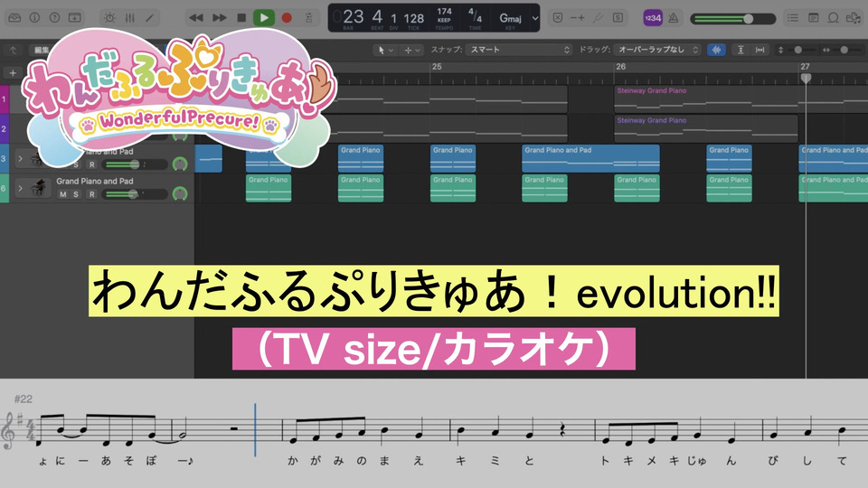Open the Loop Browser icon

tap(833, 18)
